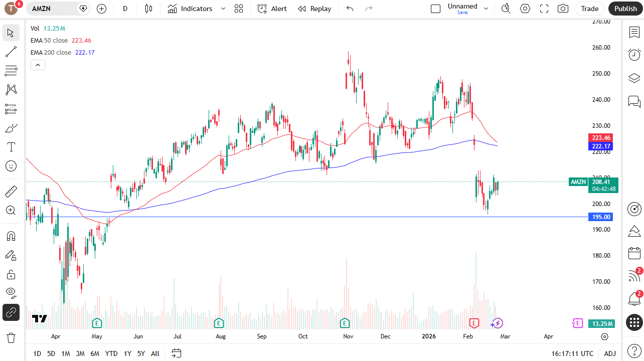Remove drawings using the trash icon
This screenshot has width=644, height=361.
tap(11, 338)
